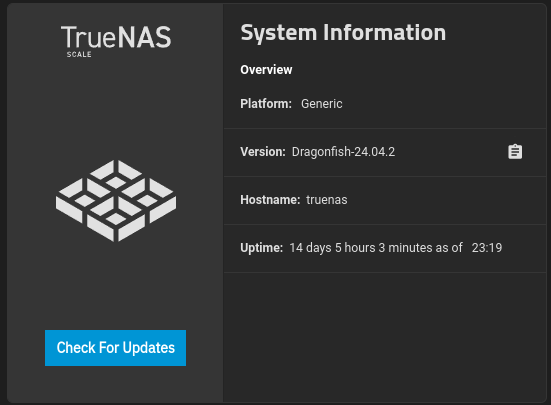Select the truenas hostname value
Screen dimensions: 551x405
pos(327,200)
